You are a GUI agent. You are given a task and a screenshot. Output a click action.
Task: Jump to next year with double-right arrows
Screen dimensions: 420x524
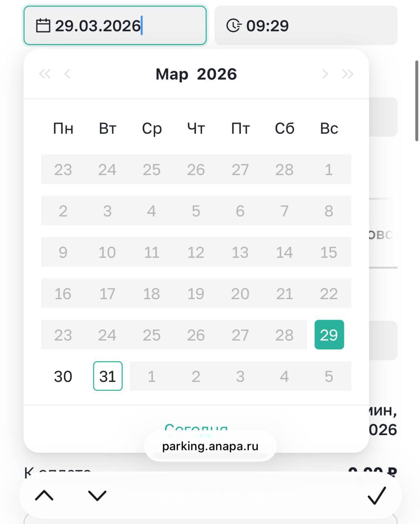click(x=348, y=74)
